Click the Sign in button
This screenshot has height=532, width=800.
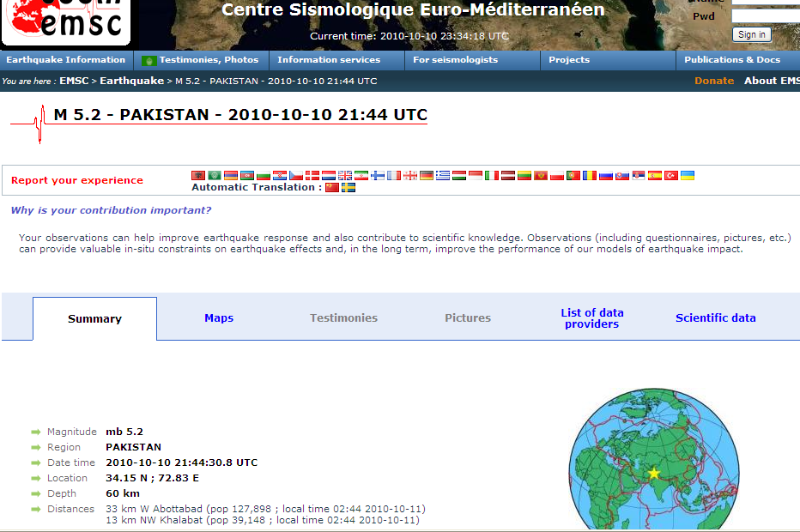tap(752, 34)
